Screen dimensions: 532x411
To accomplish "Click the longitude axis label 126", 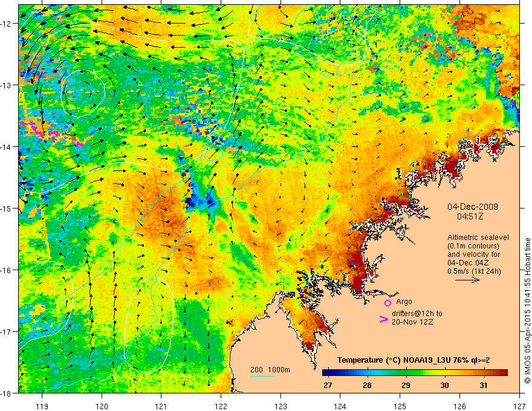I will pyautogui.click(x=459, y=406).
